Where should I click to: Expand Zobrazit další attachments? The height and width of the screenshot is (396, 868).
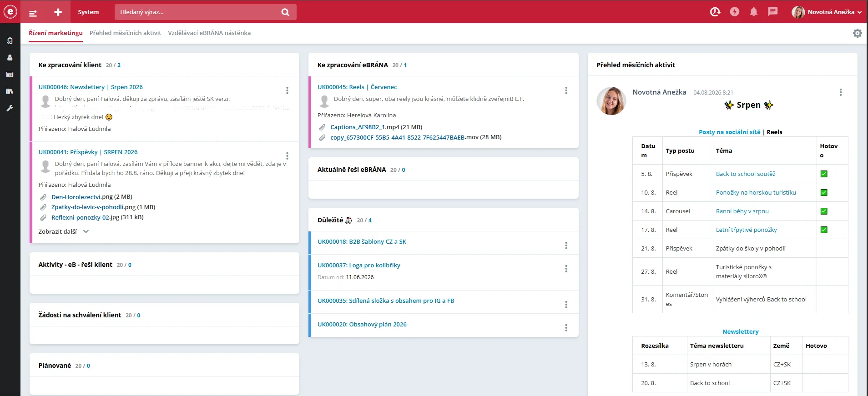tap(63, 231)
